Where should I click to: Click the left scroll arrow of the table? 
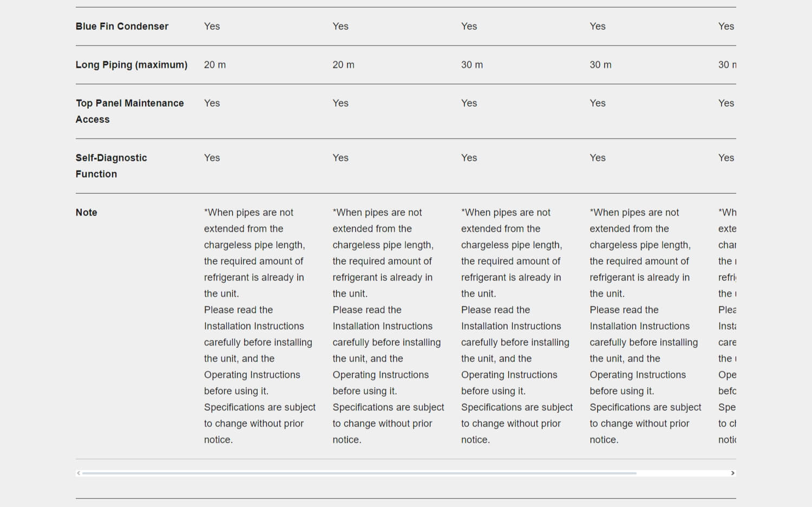pos(78,473)
